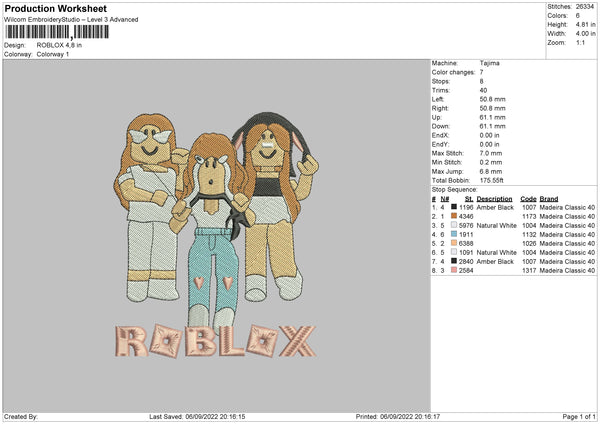Click the 'Brand' column header

[549, 199]
